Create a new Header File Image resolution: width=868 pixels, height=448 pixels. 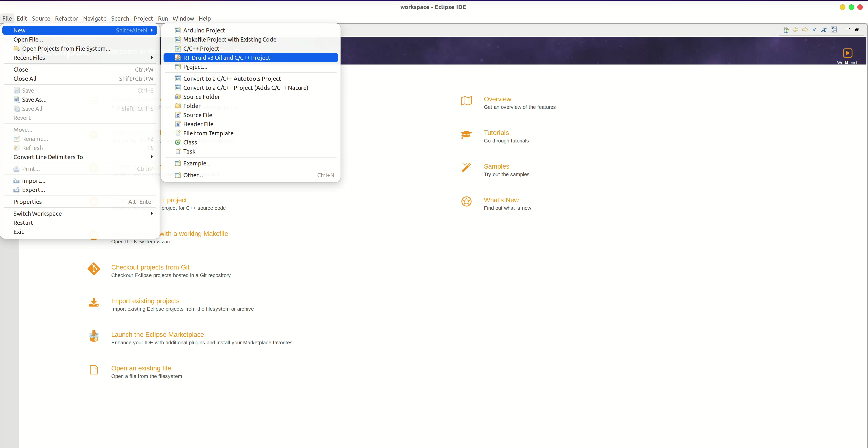tap(251, 124)
